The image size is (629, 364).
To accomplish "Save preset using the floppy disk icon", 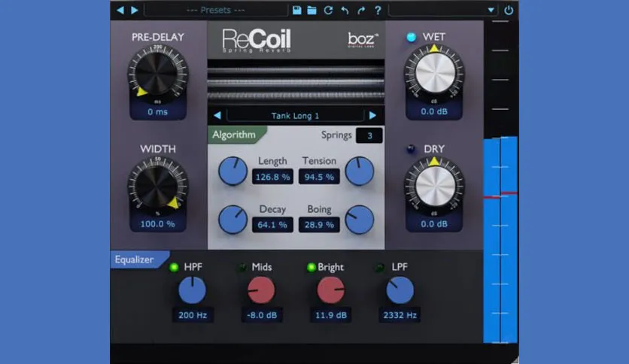I will pyautogui.click(x=297, y=10).
